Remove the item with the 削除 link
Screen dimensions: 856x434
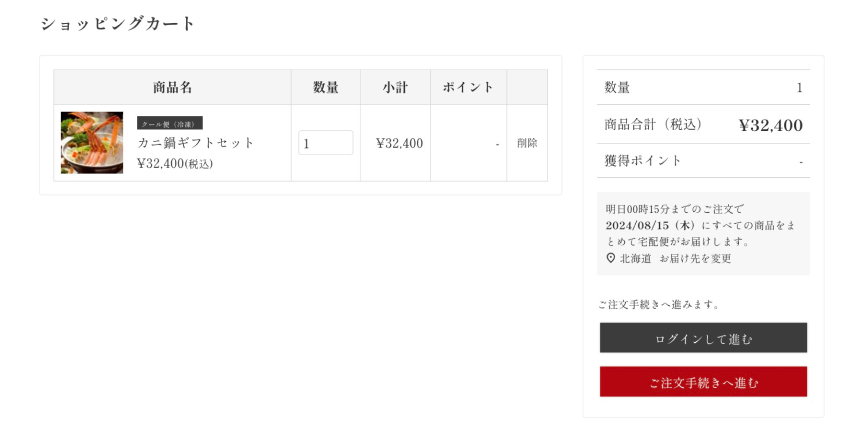point(527,143)
